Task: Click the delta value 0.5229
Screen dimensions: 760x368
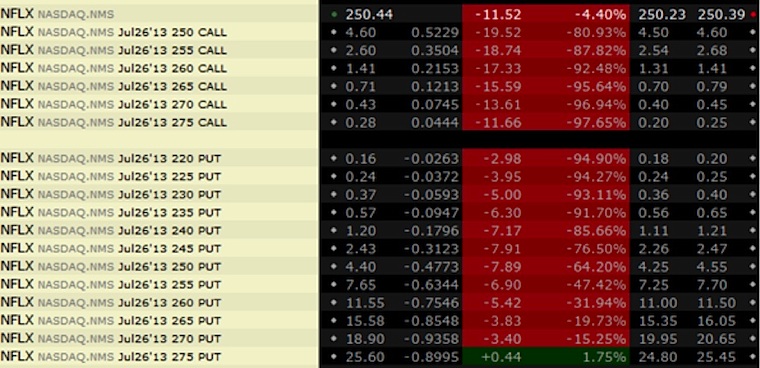Action: [435, 32]
